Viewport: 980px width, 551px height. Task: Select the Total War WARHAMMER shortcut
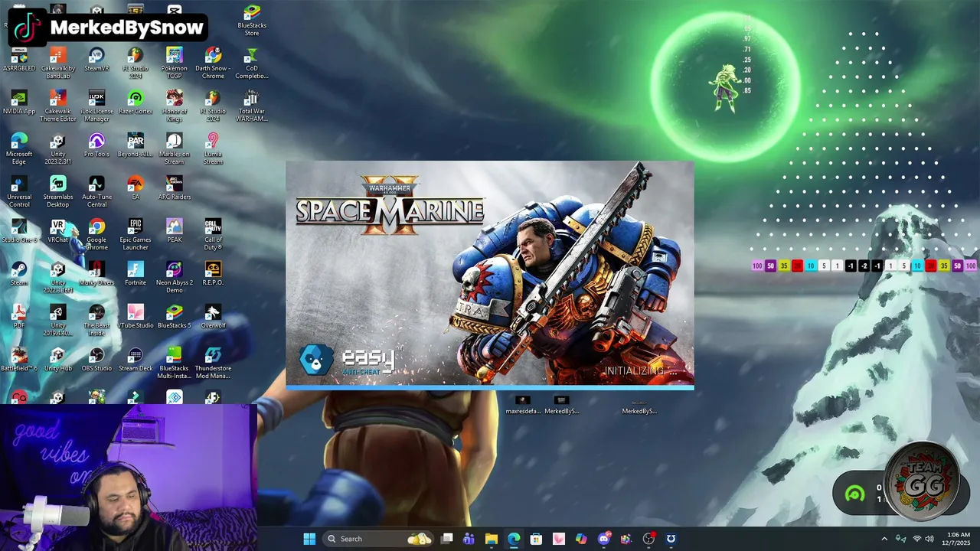pos(252,106)
